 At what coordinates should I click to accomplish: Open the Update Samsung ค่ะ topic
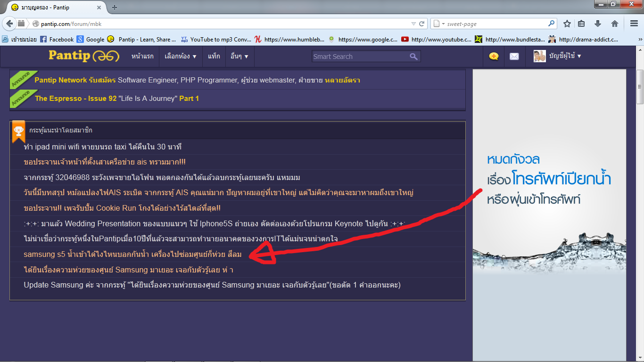[x=212, y=285]
